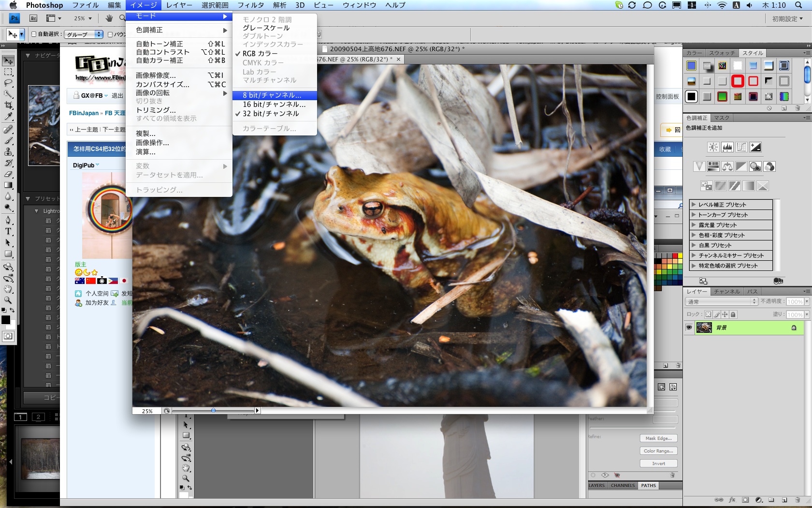Click the document scroll slider at the bottom
This screenshot has width=812, height=508.
[x=213, y=410]
